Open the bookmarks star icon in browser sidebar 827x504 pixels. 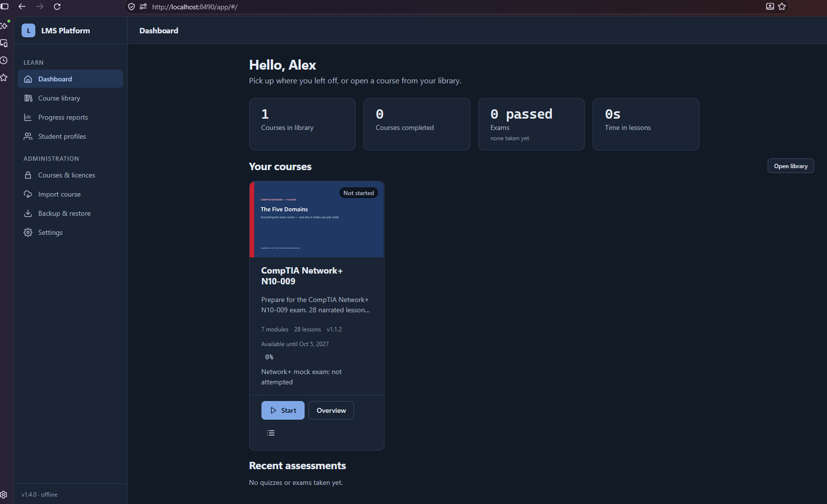coord(3,77)
